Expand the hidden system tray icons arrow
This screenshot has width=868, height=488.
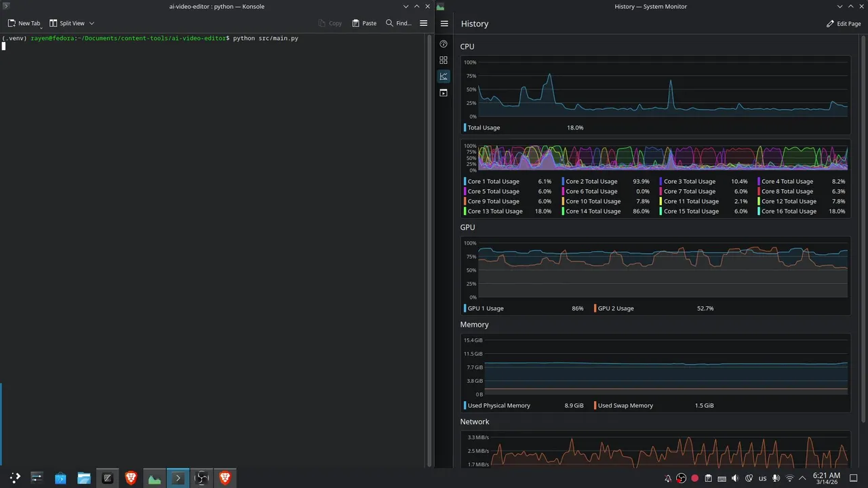802,479
